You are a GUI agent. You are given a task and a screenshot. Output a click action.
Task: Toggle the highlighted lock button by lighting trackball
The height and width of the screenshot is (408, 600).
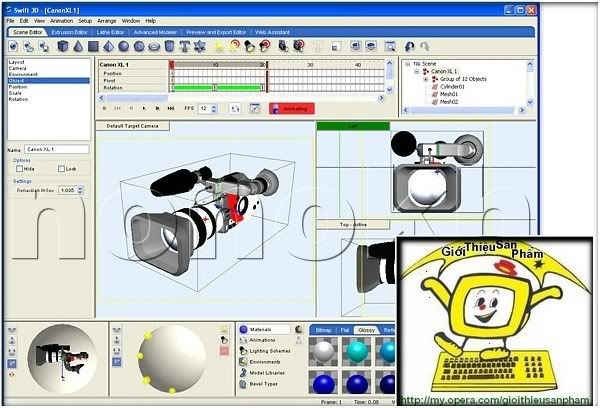(x=117, y=361)
